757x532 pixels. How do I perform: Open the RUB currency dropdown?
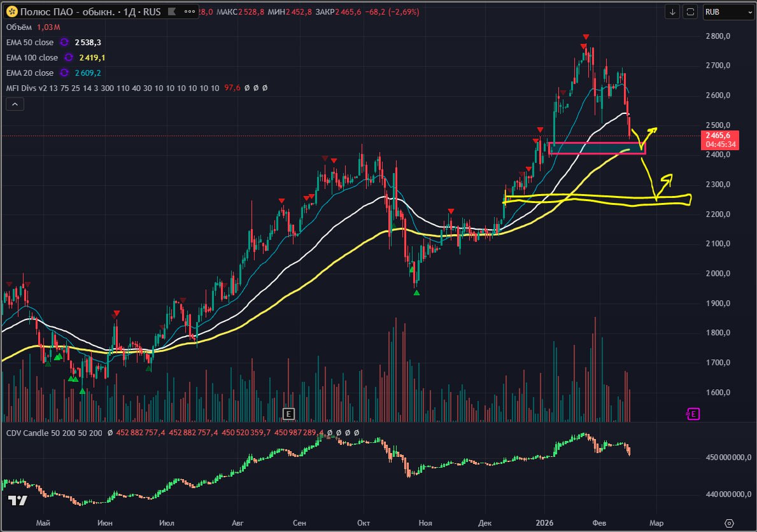click(728, 11)
